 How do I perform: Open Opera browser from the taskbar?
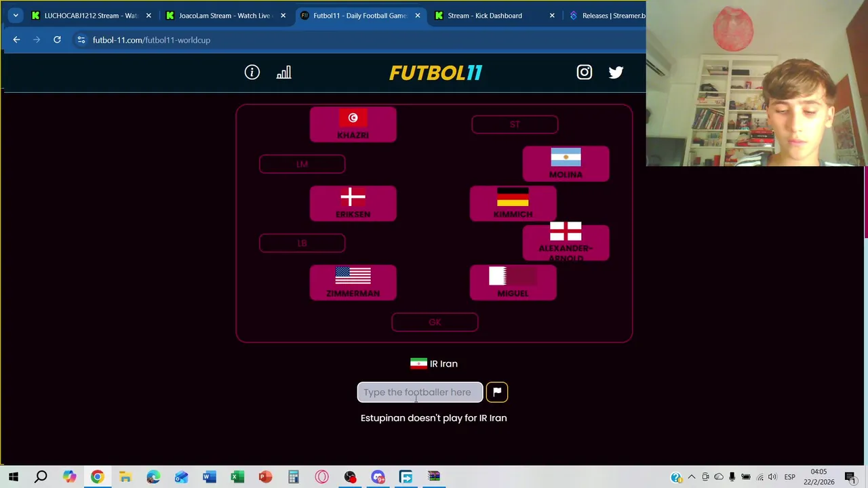click(321, 476)
